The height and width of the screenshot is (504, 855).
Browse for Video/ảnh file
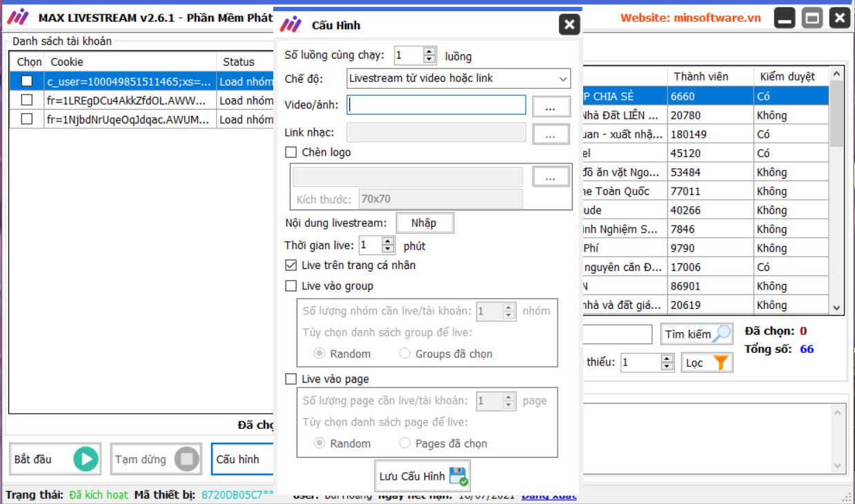[x=551, y=107]
